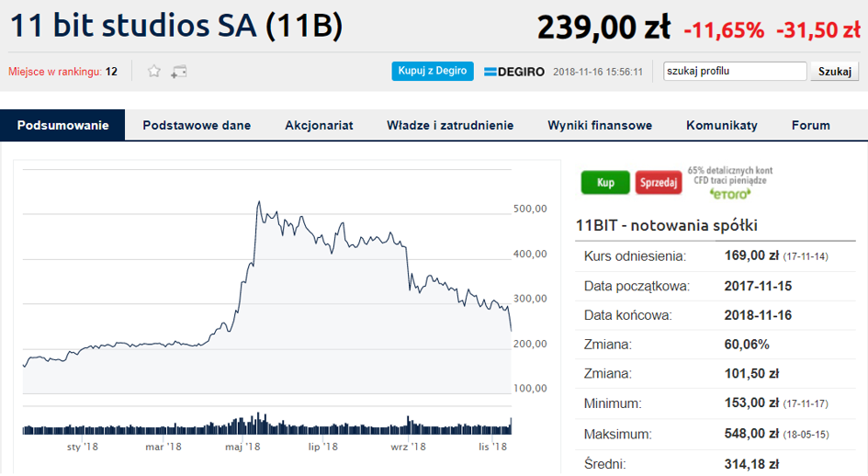This screenshot has width=868, height=476.
Task: Click the szukaj profilu search field
Action: (x=735, y=71)
